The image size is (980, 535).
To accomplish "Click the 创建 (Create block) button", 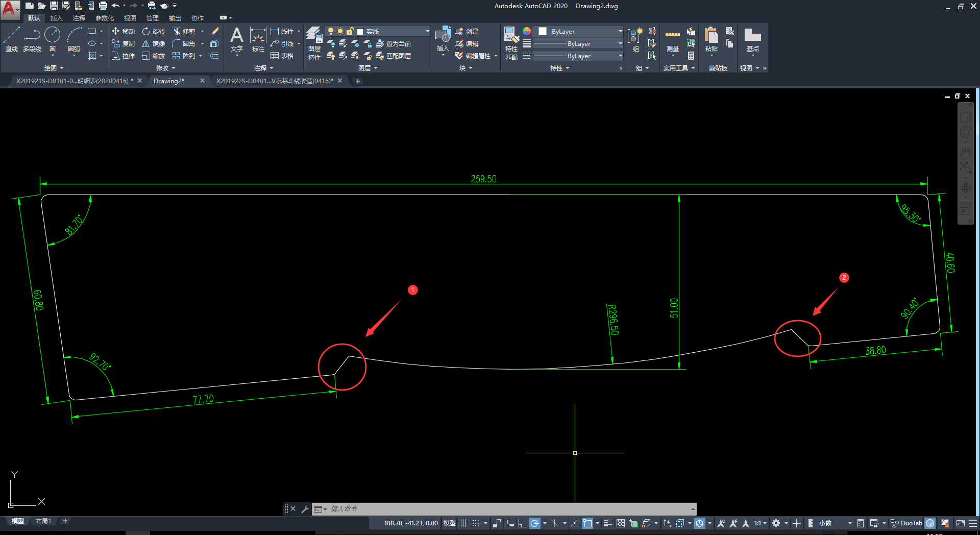I will point(467,31).
